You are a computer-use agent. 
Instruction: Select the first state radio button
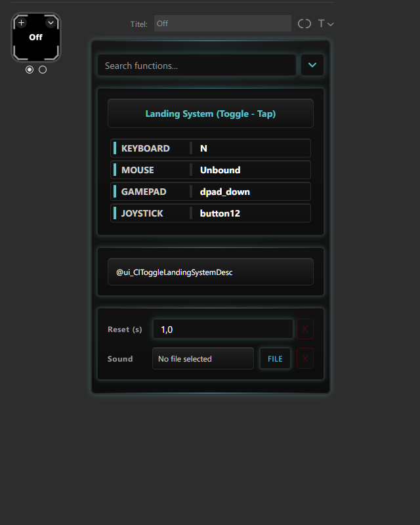click(30, 70)
